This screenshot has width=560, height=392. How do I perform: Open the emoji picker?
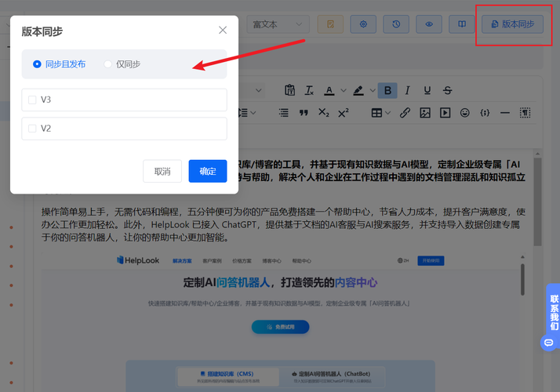coord(464,113)
